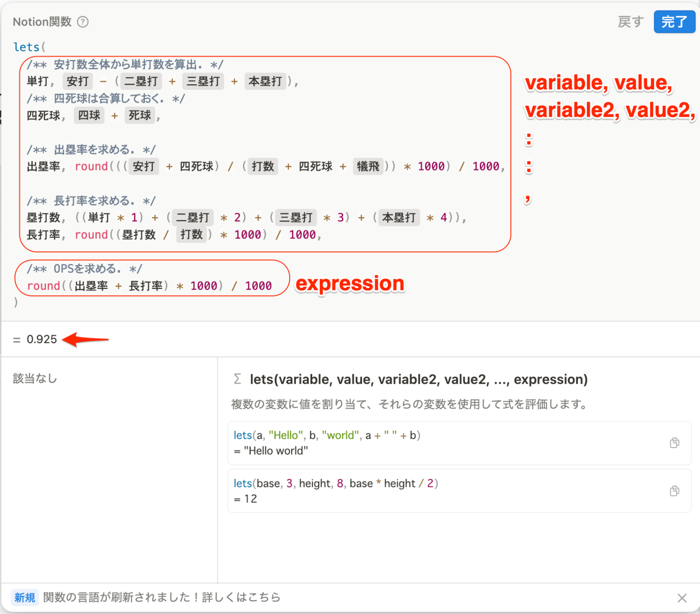Copy the base times height example formula
The image size is (700, 614).
[x=674, y=491]
